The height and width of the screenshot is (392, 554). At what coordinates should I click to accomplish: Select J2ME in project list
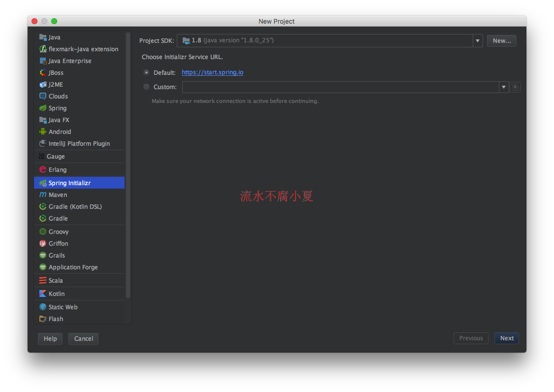point(79,85)
